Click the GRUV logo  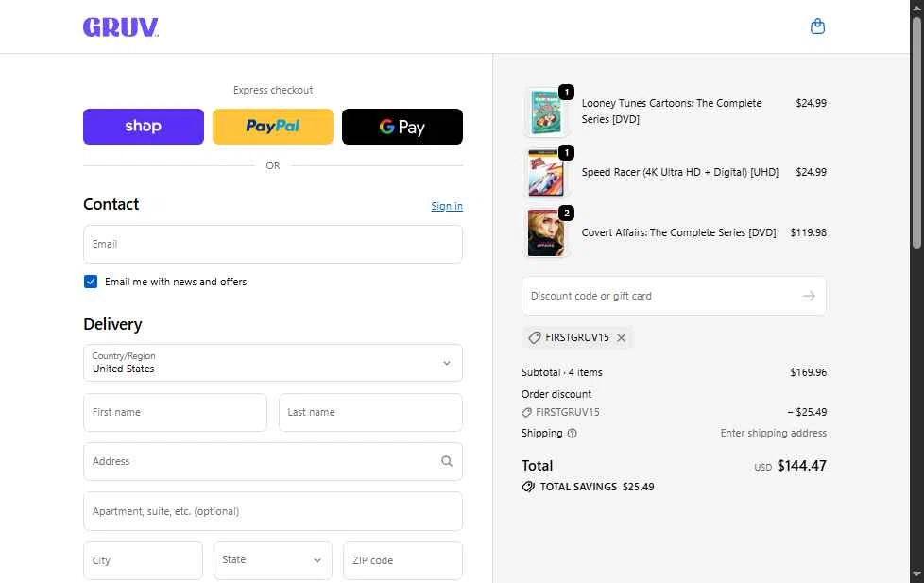(121, 27)
